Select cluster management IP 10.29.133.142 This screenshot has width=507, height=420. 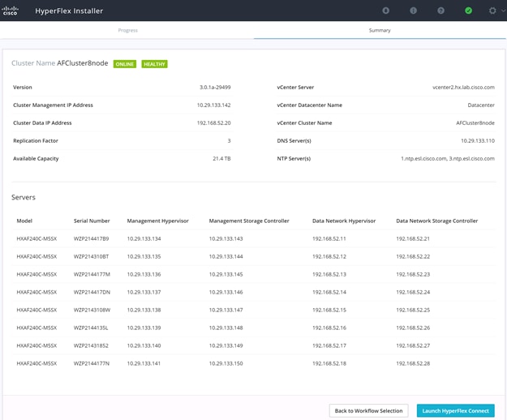tap(213, 105)
